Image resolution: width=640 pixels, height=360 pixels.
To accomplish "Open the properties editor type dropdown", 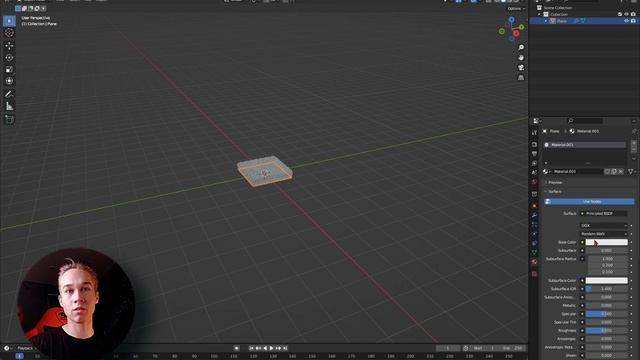I will pos(537,121).
